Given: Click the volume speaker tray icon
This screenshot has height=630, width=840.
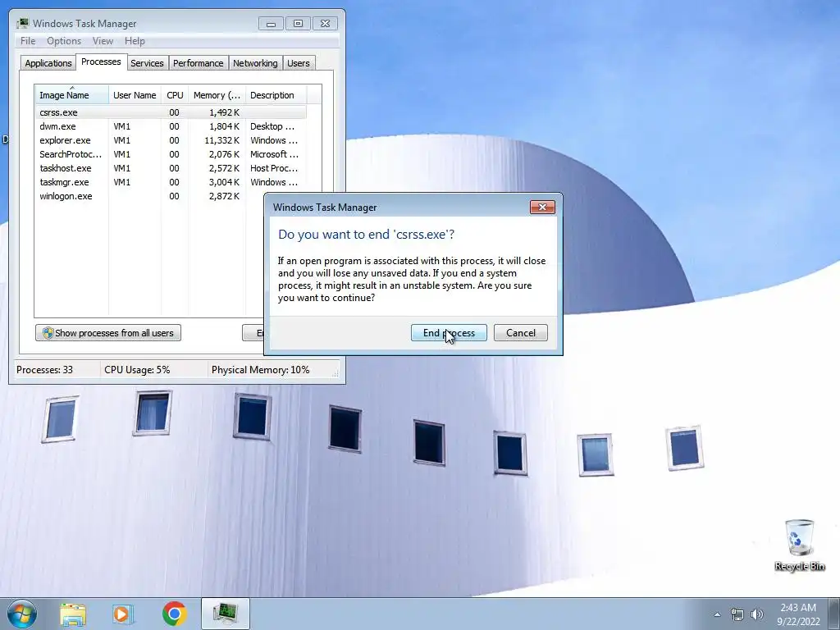Looking at the screenshot, I should click(757, 614).
